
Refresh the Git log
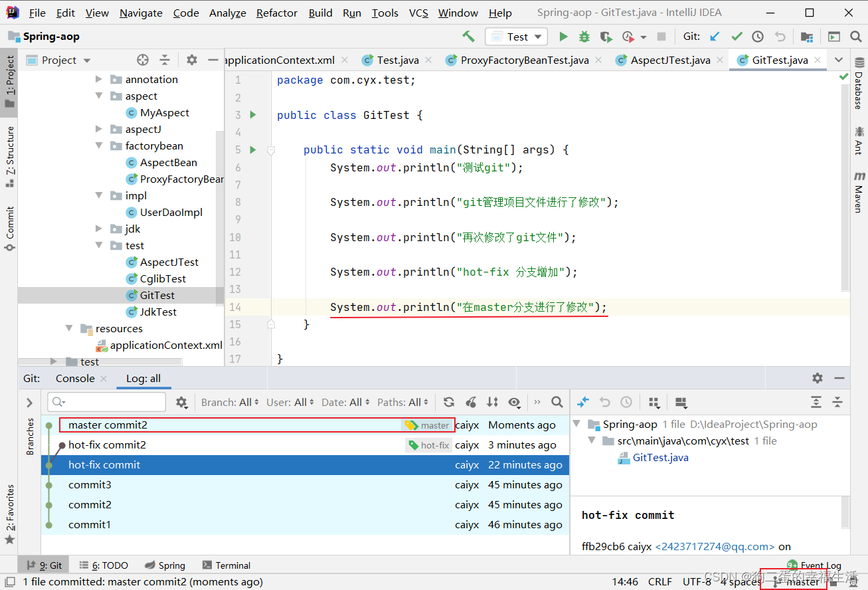click(449, 402)
